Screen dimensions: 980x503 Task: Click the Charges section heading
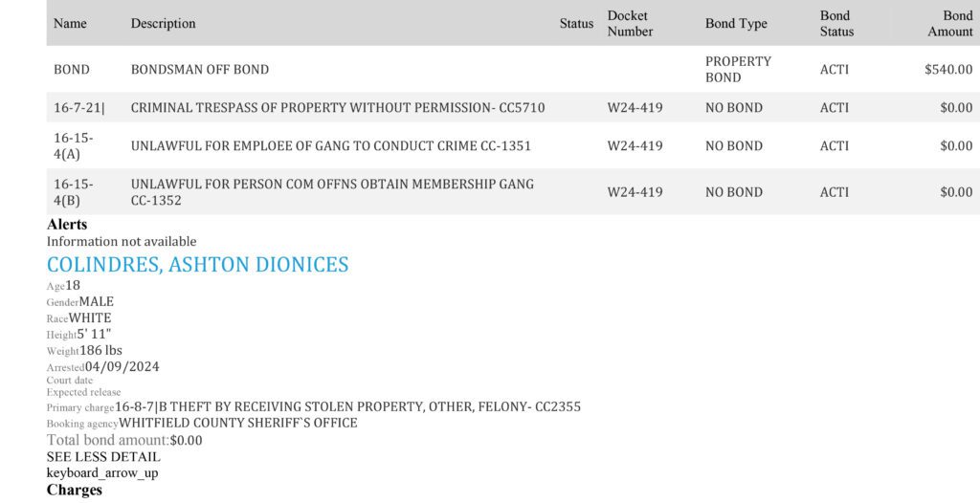[x=74, y=490]
